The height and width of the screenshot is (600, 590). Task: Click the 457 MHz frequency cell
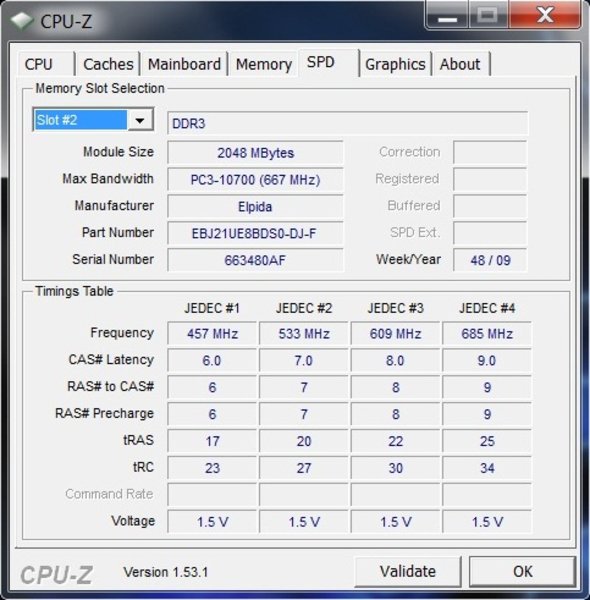pyautogui.click(x=212, y=334)
